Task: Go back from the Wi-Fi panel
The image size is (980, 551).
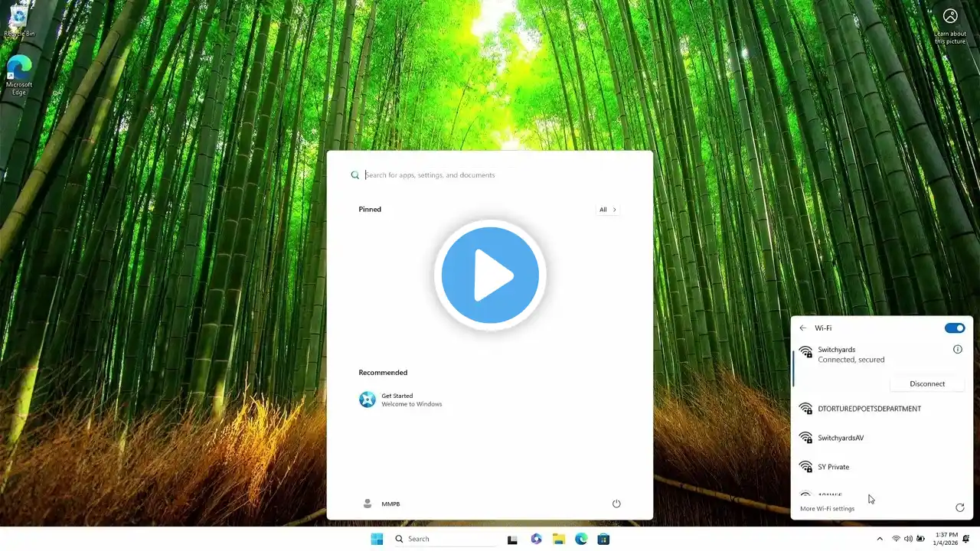Action: coord(802,328)
